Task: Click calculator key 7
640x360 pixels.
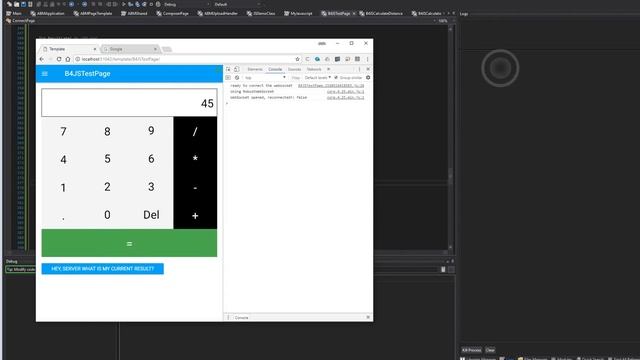Action: 63,131
